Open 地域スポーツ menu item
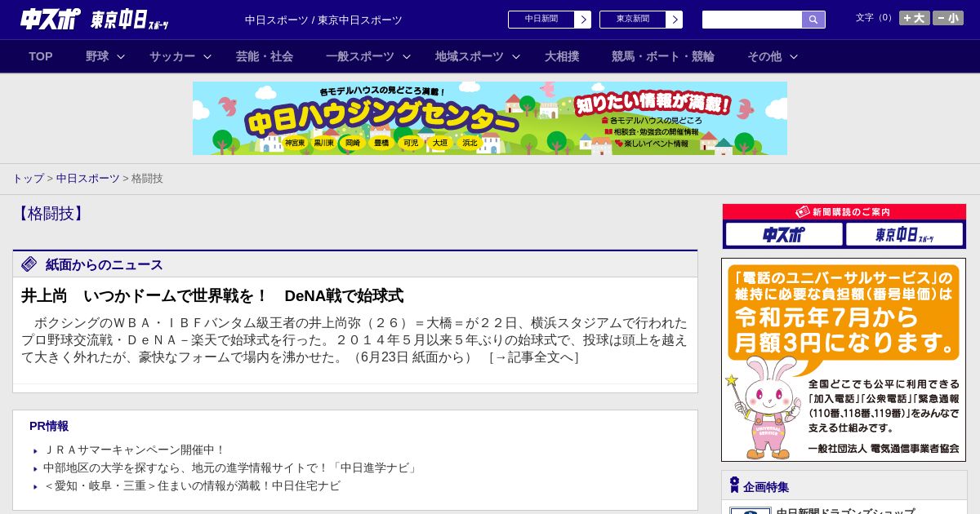The width and height of the screenshot is (980, 514). [470, 56]
